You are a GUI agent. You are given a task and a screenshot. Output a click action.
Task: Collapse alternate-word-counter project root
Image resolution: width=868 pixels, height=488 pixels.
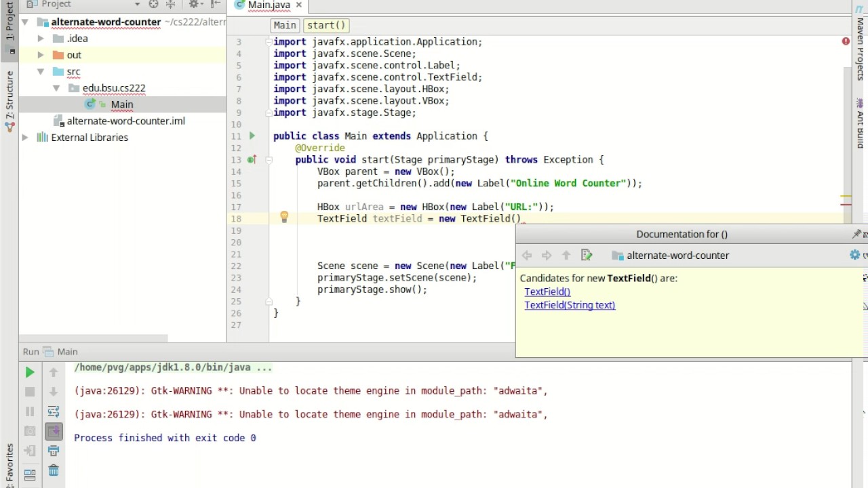(x=25, y=22)
